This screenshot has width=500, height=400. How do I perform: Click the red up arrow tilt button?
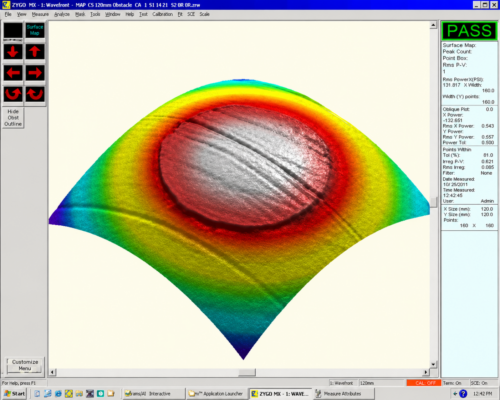(x=35, y=52)
